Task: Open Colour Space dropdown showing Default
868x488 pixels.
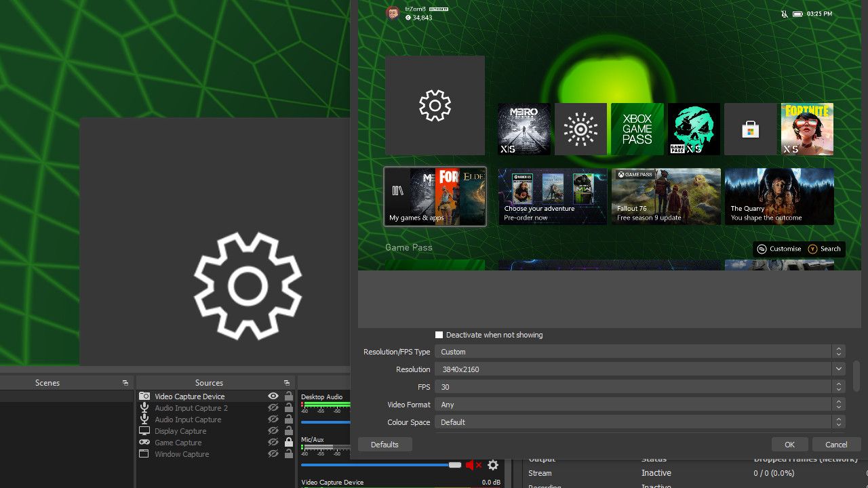Action: point(639,422)
